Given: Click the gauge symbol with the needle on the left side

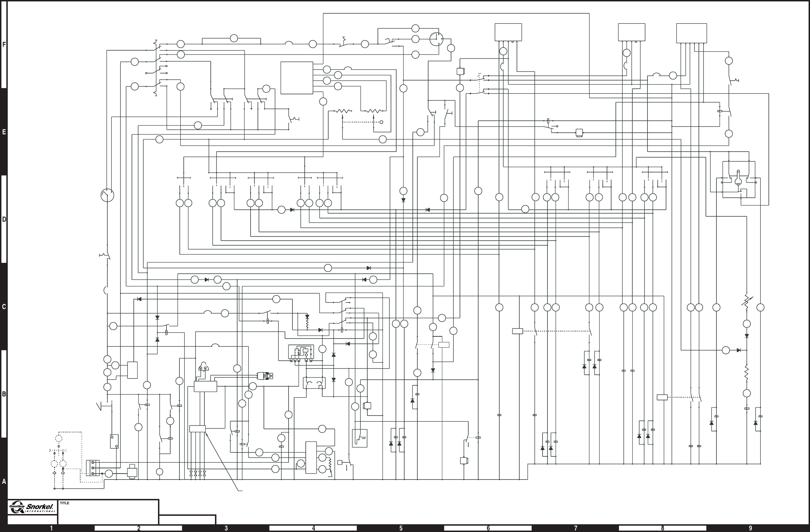Looking at the screenshot, I should [x=107, y=195].
